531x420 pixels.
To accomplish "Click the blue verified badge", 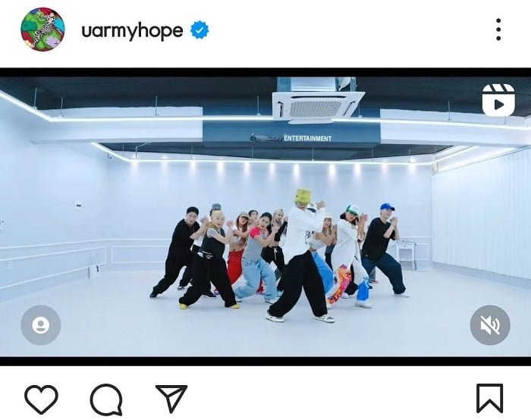I will (x=200, y=30).
